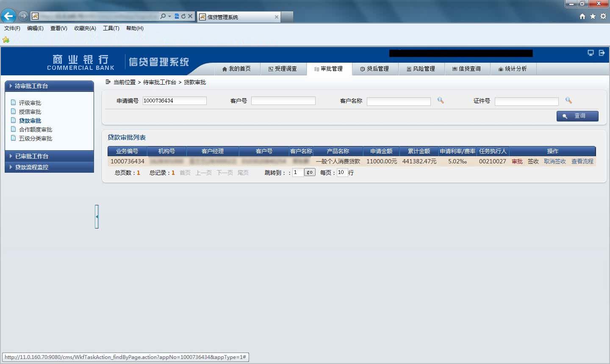
Task: Click the 证件号 input field
Action: click(527, 101)
